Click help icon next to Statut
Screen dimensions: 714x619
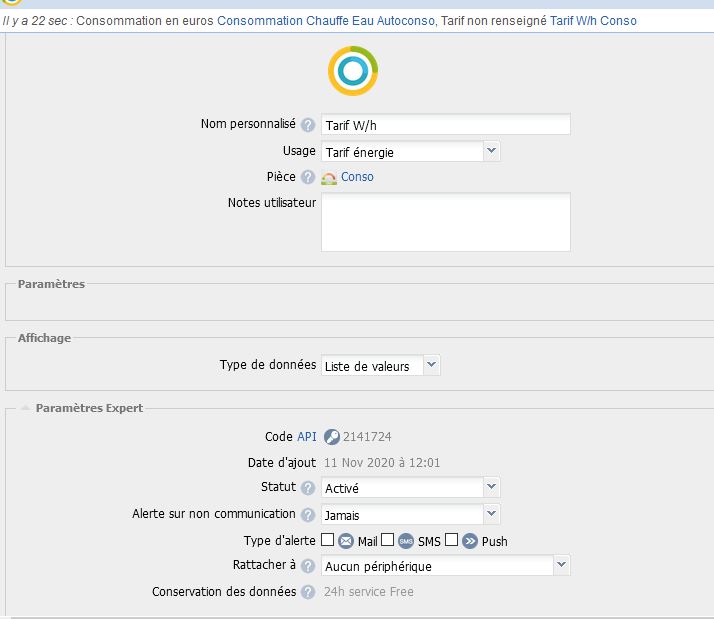tap(308, 488)
